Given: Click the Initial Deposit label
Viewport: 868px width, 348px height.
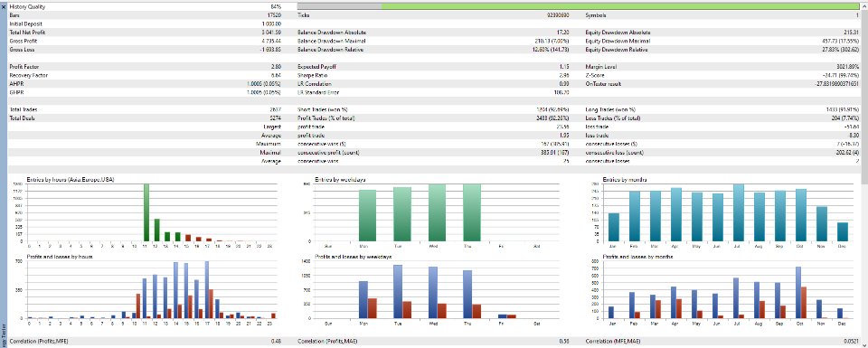Looking at the screenshot, I should pyautogui.click(x=26, y=24).
